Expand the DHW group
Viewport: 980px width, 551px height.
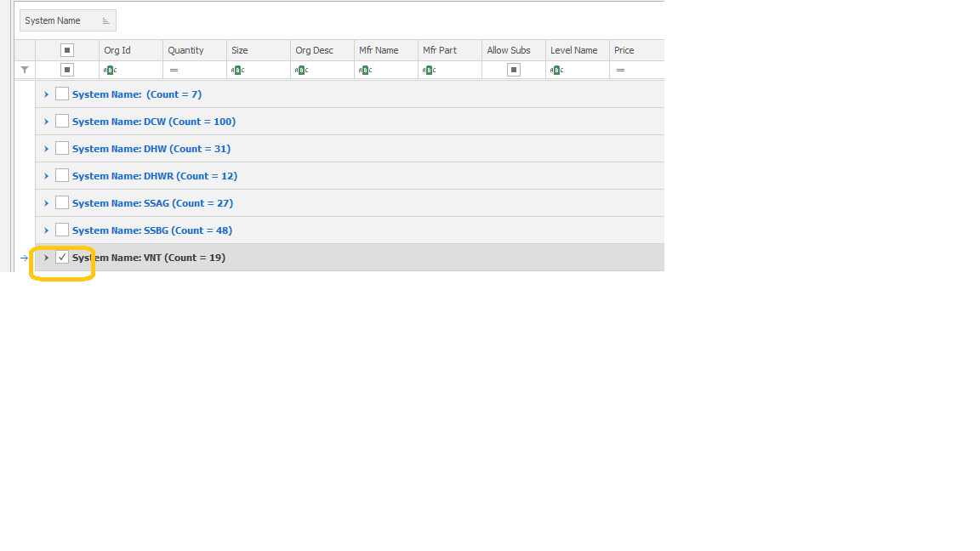point(46,149)
